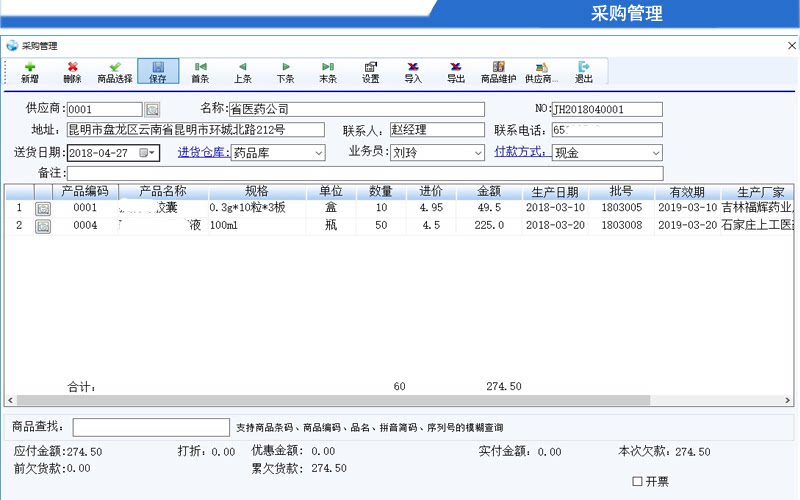Screen dimensions: 800x500
Task: Click the 采购管理 window title globe icon
Action: click(12, 46)
